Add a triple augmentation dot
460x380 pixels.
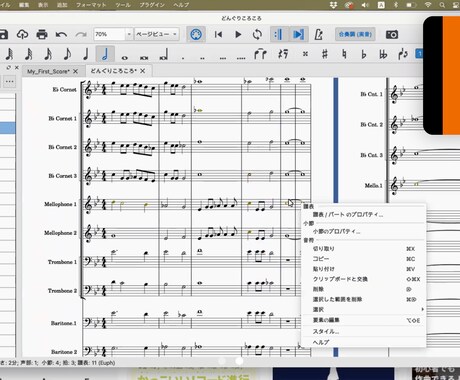click(x=222, y=58)
